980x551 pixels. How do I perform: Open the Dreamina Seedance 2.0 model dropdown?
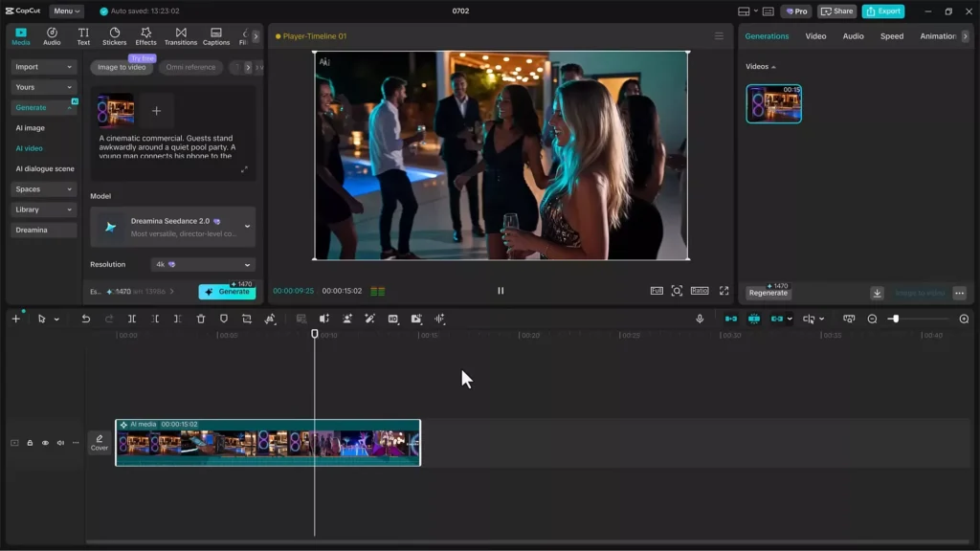[x=173, y=227]
